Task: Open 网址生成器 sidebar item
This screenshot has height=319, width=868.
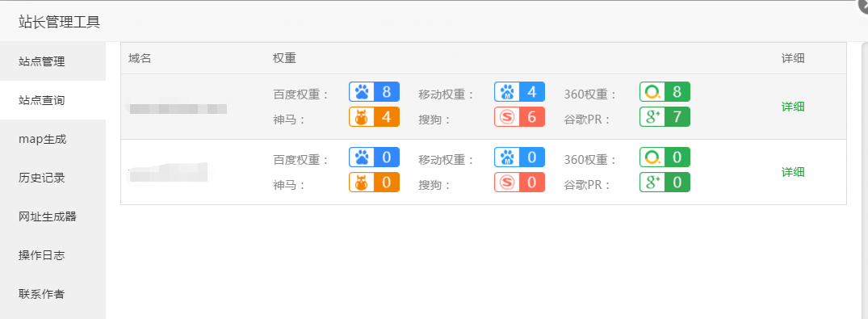Action: click(x=52, y=216)
